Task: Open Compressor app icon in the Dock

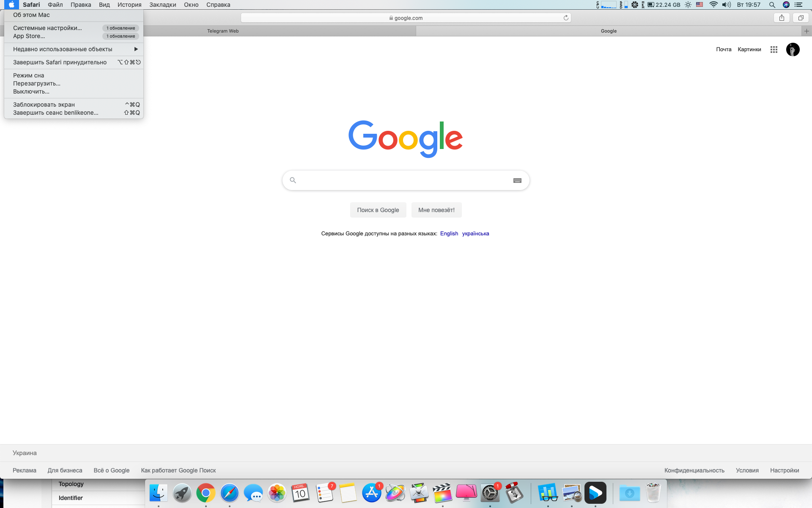Action: click(419, 493)
